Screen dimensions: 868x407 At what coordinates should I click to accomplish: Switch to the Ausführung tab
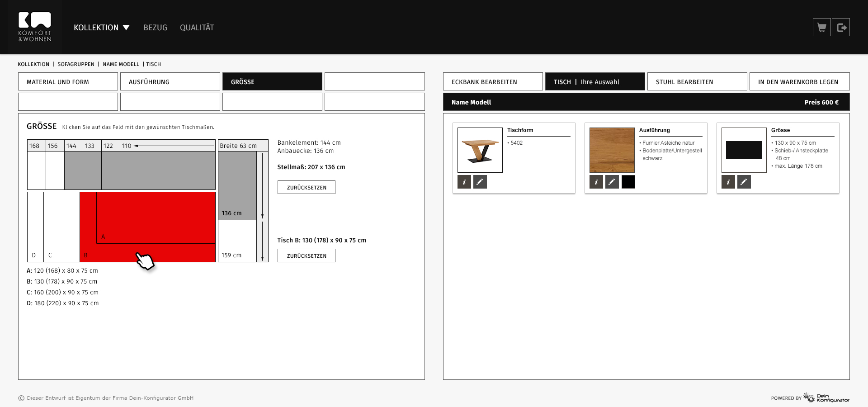point(170,82)
